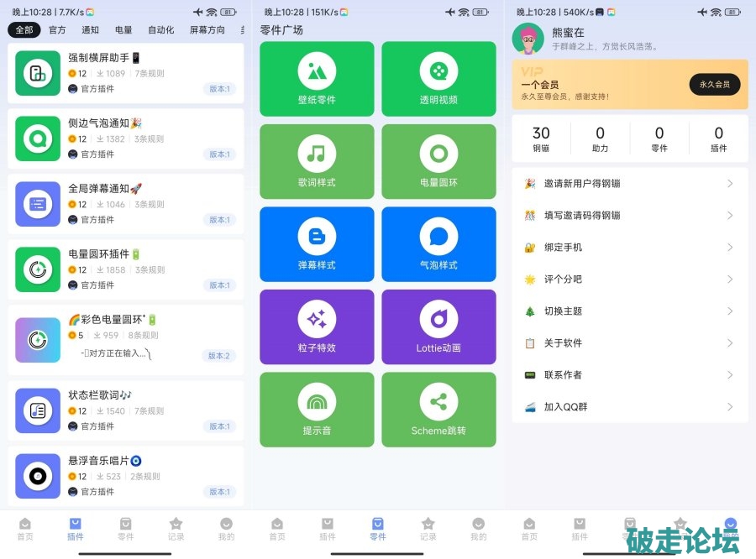Select the 全部 filter pill
The height and width of the screenshot is (559, 756).
pyautogui.click(x=24, y=30)
